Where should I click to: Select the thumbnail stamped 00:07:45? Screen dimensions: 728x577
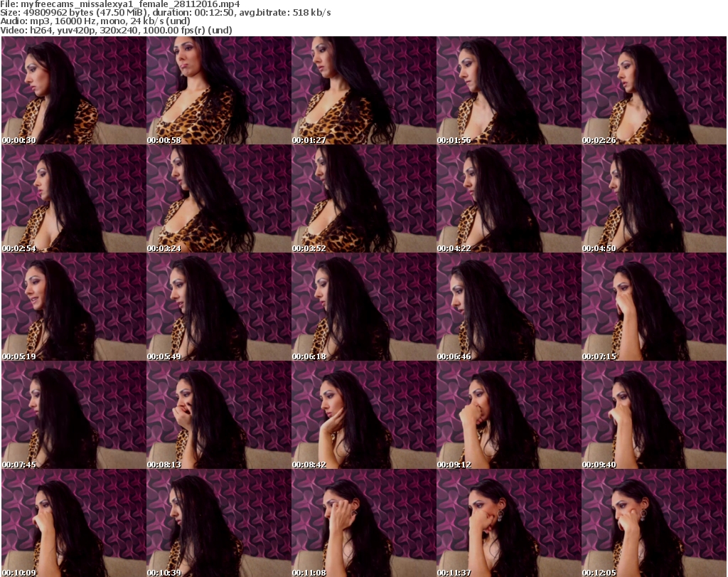pos(74,415)
